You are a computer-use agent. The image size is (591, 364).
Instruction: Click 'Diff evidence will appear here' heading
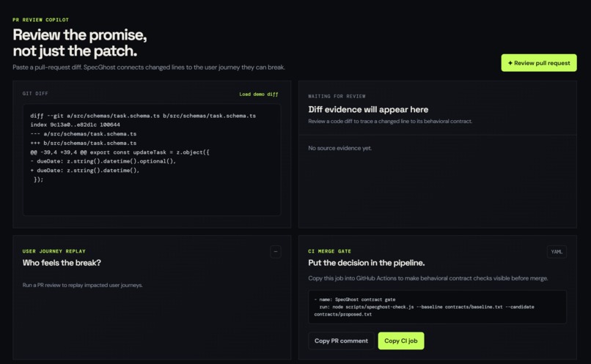click(368, 110)
